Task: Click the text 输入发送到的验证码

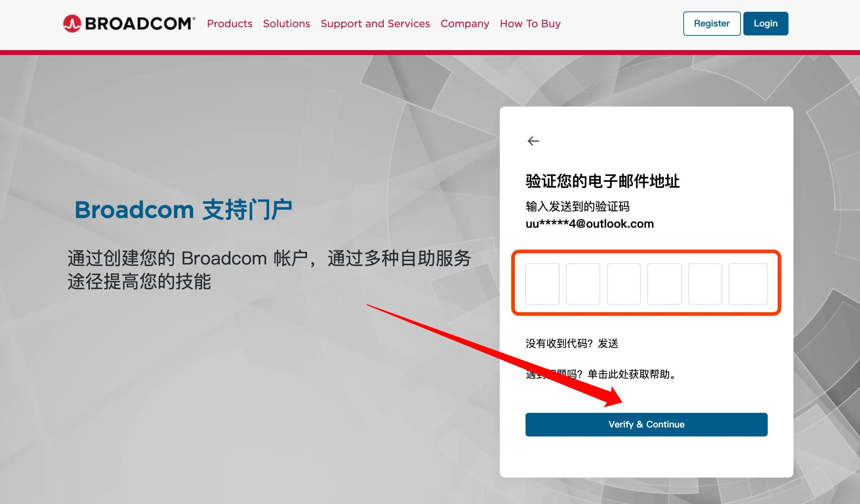Action: 577,206
